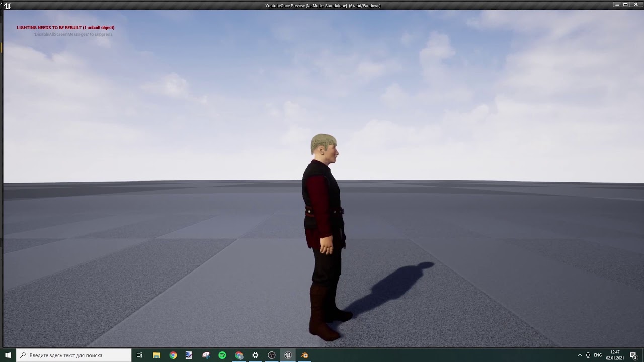Image resolution: width=644 pixels, height=362 pixels.
Task: Open Blender from the taskbar
Action: 304,355
